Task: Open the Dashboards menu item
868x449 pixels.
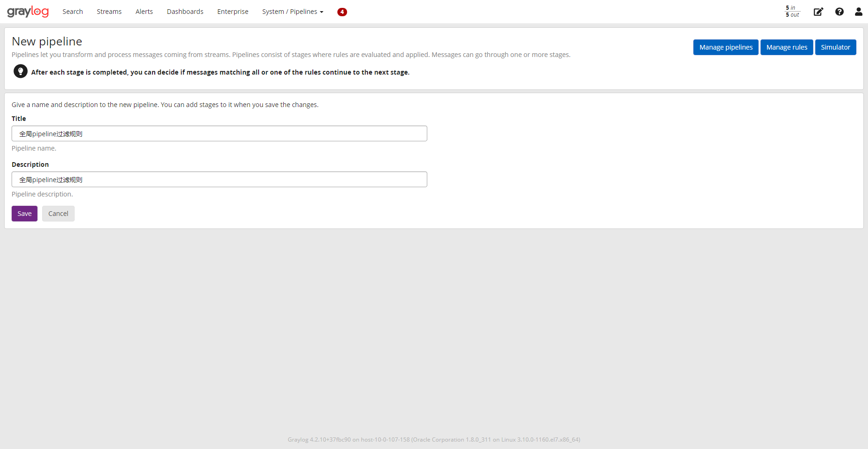Action: [185, 11]
